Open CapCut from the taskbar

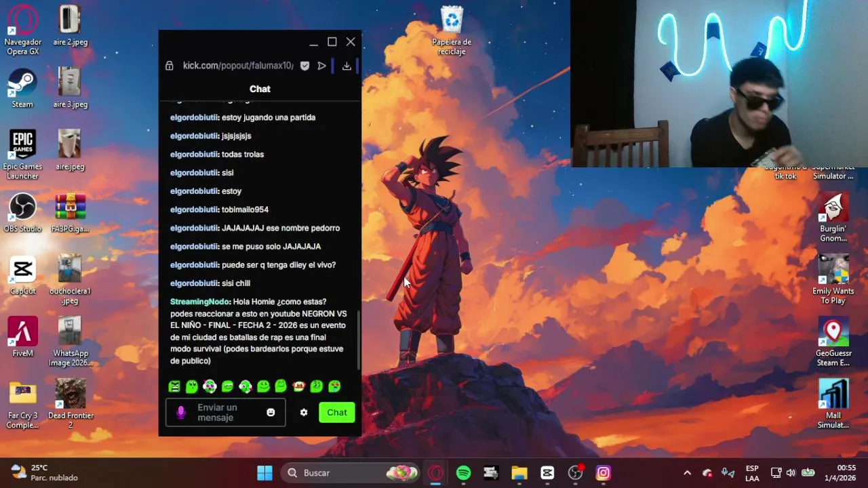tap(547, 473)
